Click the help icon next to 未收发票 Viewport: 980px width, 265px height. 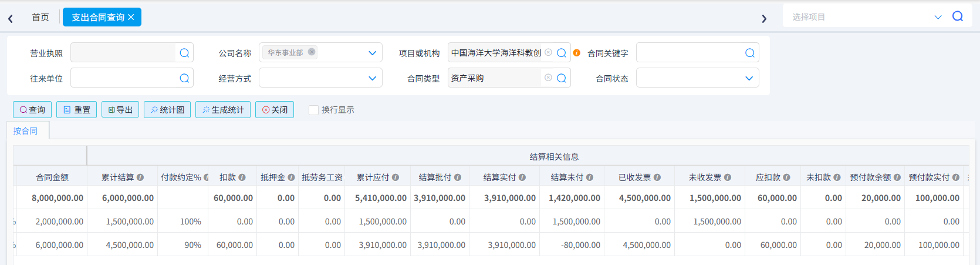[x=728, y=177]
